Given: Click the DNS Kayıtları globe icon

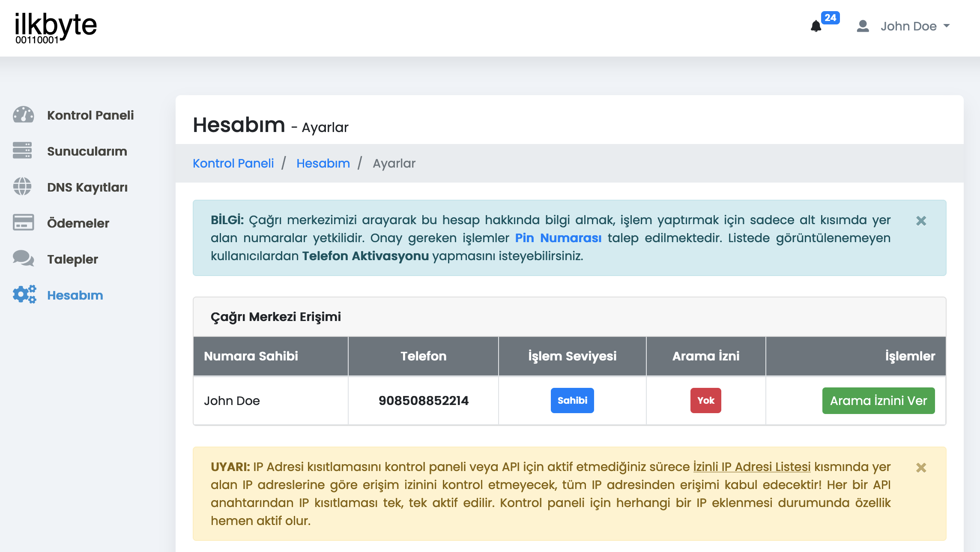Looking at the screenshot, I should (22, 186).
